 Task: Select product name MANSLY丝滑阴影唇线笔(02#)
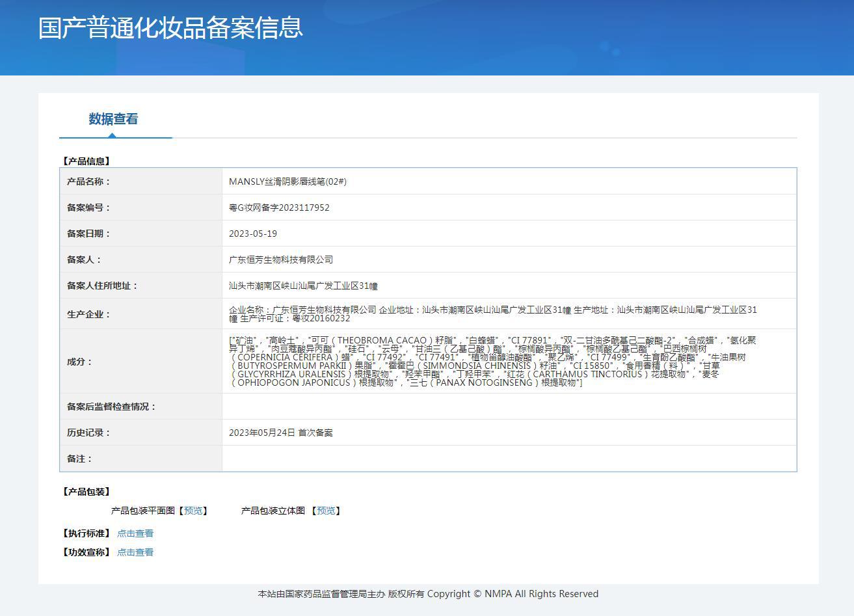(x=287, y=181)
